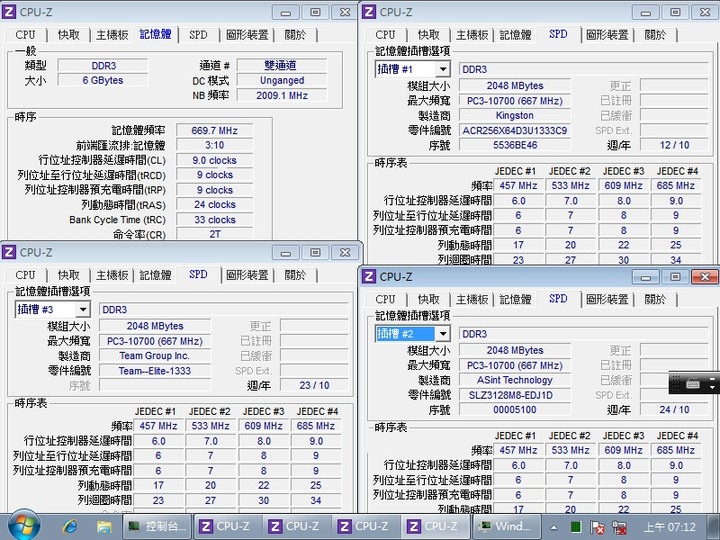This screenshot has width=720, height=540.
Task: Open the 插槽 #1 slot selection dropdown
Action: click(443, 69)
